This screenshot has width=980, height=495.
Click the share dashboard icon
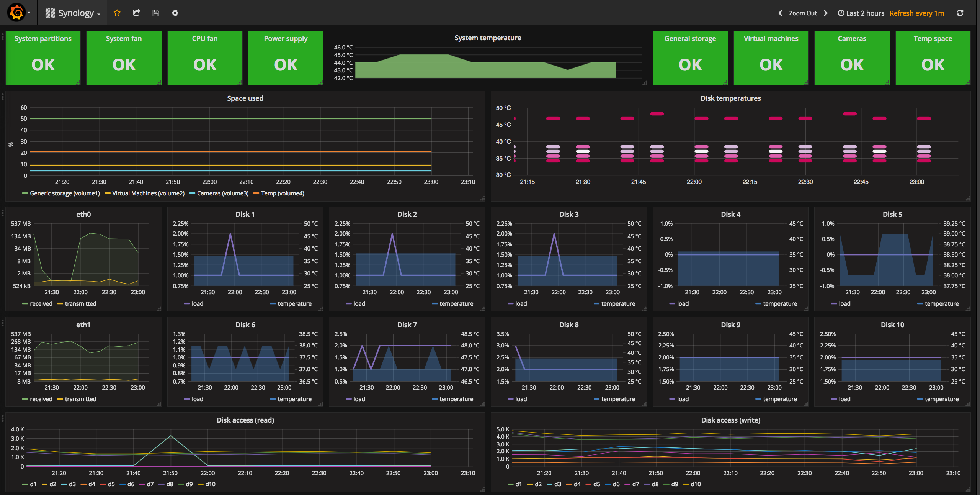[x=136, y=13]
